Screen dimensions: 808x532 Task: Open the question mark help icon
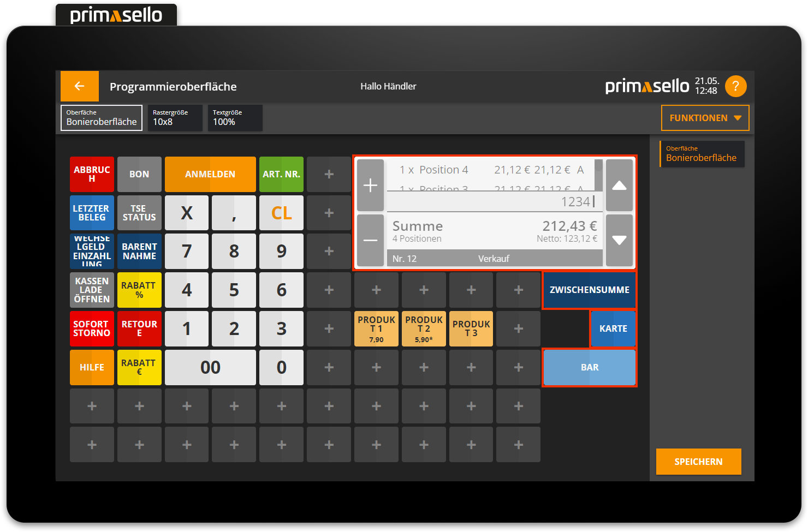[x=735, y=86]
